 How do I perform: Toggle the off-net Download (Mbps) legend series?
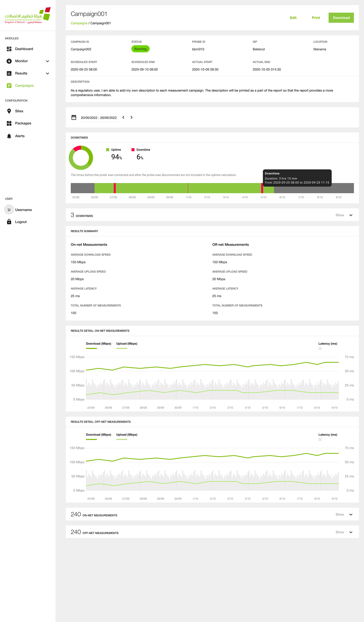point(98,435)
